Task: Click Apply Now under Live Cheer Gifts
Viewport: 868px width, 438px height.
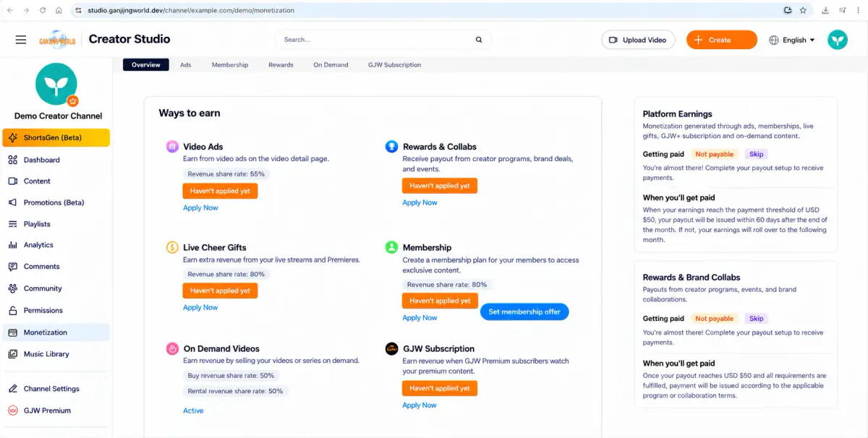Action: click(x=200, y=307)
